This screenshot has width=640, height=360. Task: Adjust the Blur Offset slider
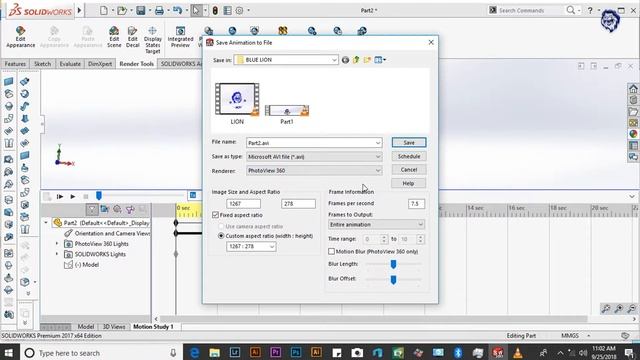tap(393, 280)
